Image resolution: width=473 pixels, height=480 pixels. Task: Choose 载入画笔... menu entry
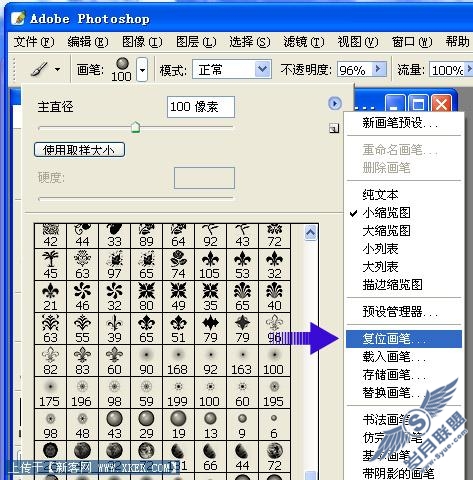[404, 357]
